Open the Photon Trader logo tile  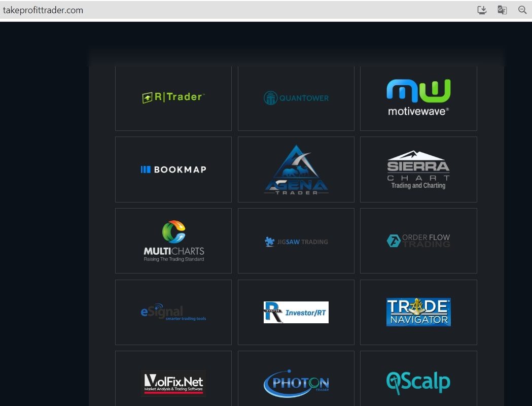(296, 379)
